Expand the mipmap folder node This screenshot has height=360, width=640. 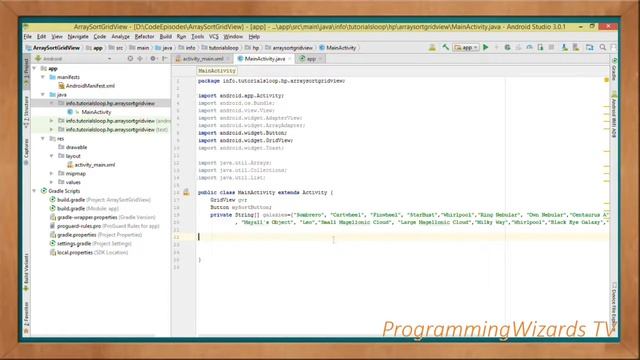coord(51,173)
